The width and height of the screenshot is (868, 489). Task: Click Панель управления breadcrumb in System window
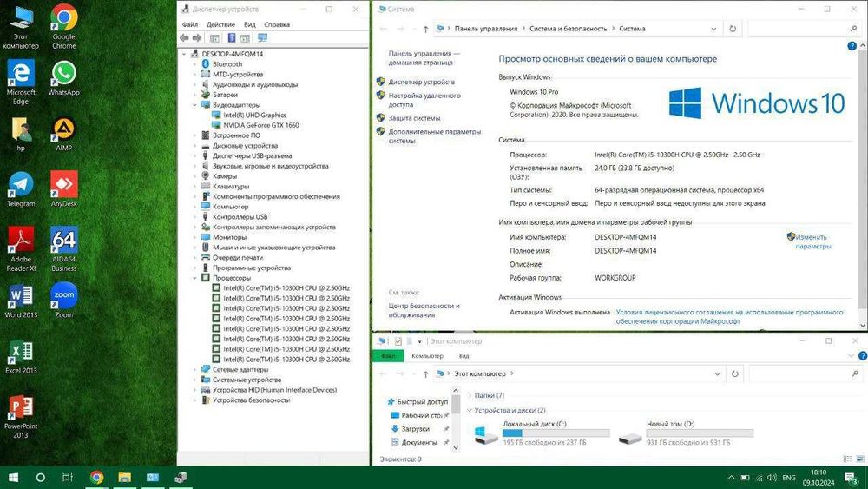pyautogui.click(x=485, y=29)
